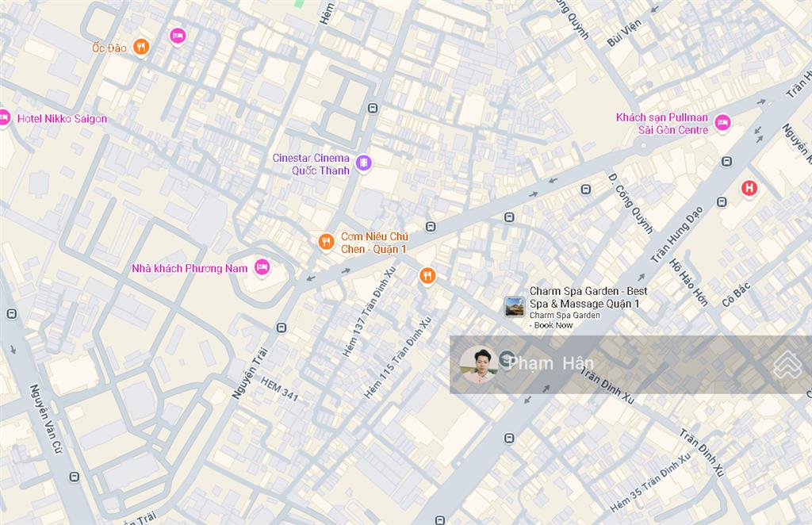Image resolution: width=812 pixels, height=525 pixels.
Task: Select the Cinestar Cinema Quốc Thanh label
Action: click(x=311, y=164)
